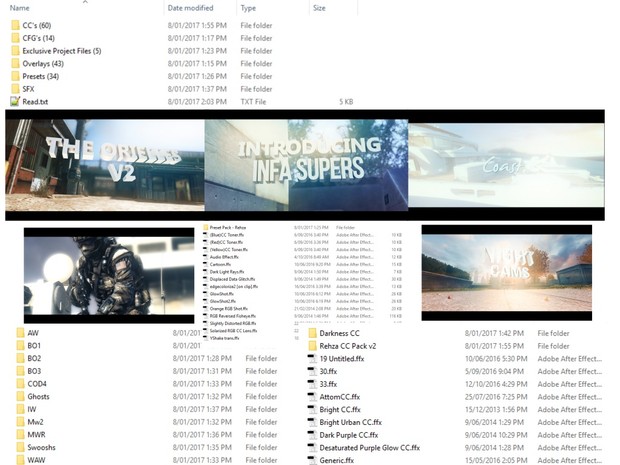Click the 15/12/2013 1:56 PM date of Bright CC.ffx

(496, 409)
